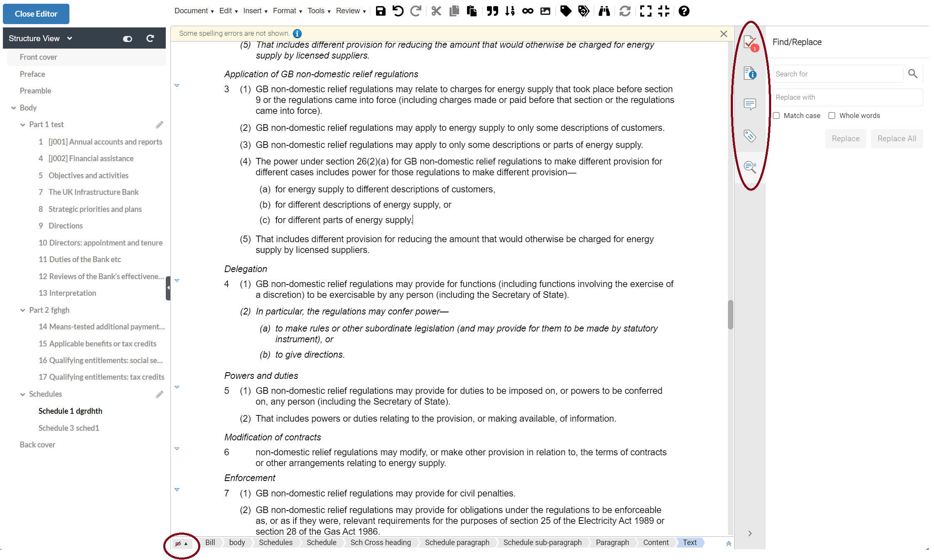The width and height of the screenshot is (934, 560).
Task: Copy selection with the copy icon
Action: (454, 11)
